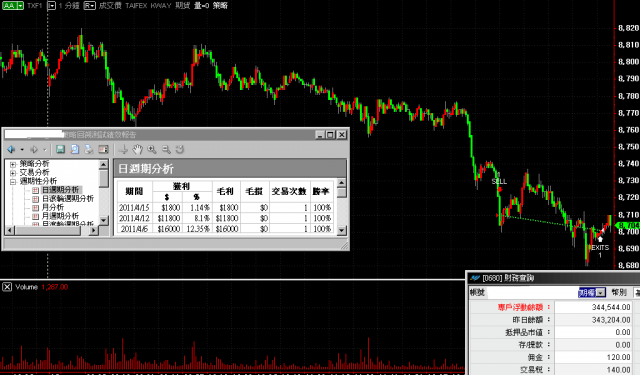The height and width of the screenshot is (375, 640).
Task: Open forward history dropdown arrow in report
Action: coord(45,150)
